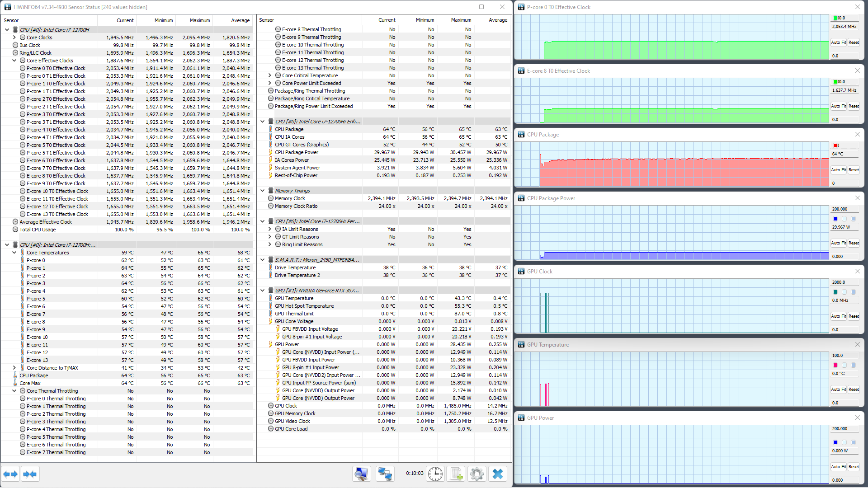Screen dimensions: 868x488
Task: Collapse the Memory Timings section
Action: (262, 191)
